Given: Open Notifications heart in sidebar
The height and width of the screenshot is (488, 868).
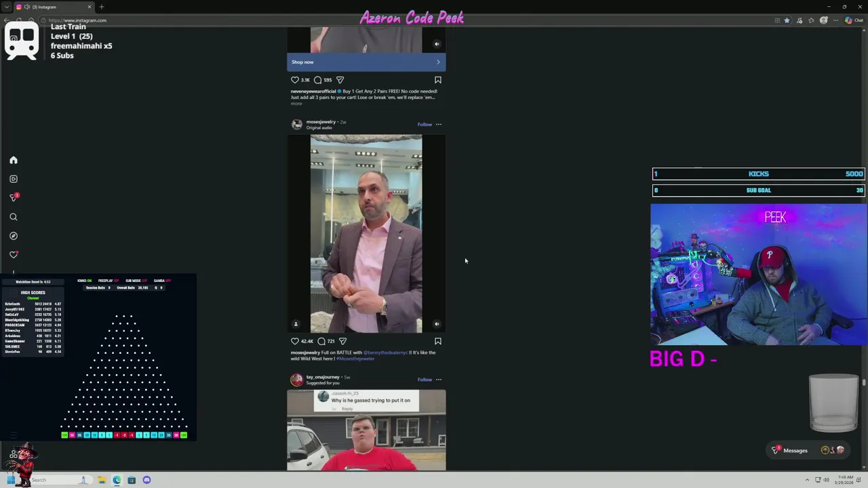Looking at the screenshot, I should pos(14,255).
